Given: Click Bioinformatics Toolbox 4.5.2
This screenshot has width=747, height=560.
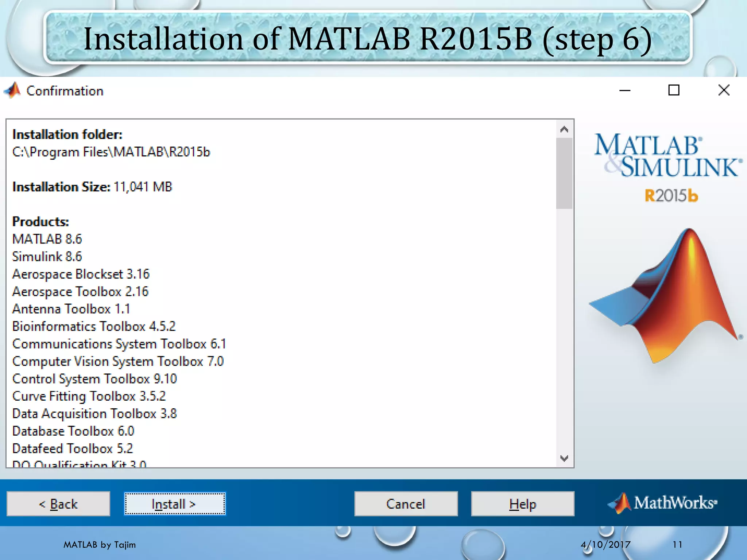Looking at the screenshot, I should click(x=94, y=326).
